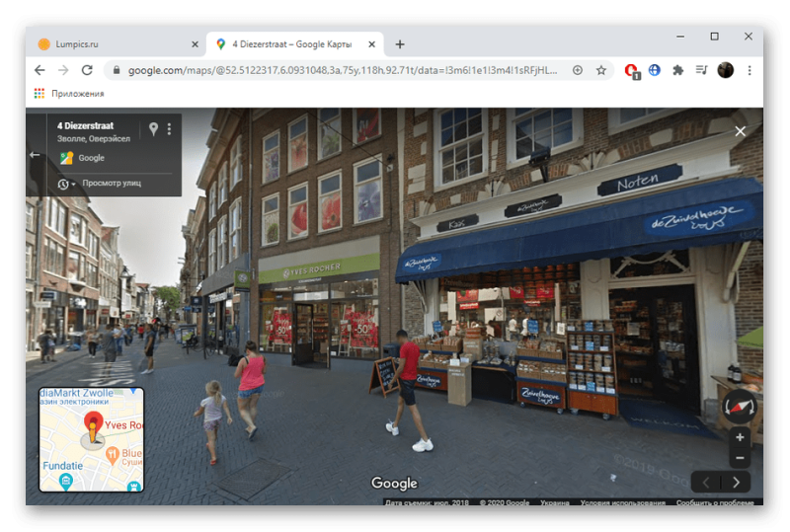
Task: Minimize the Chrome window
Action: coord(680,37)
